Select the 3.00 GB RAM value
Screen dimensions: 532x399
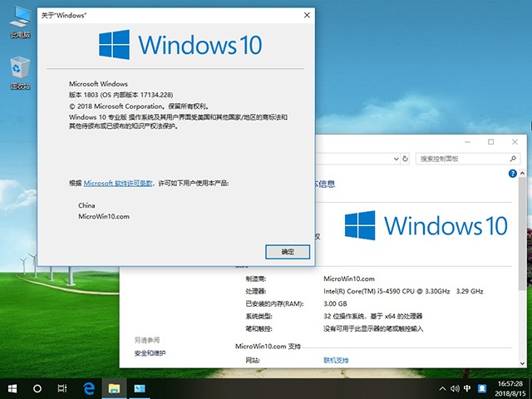click(x=335, y=303)
